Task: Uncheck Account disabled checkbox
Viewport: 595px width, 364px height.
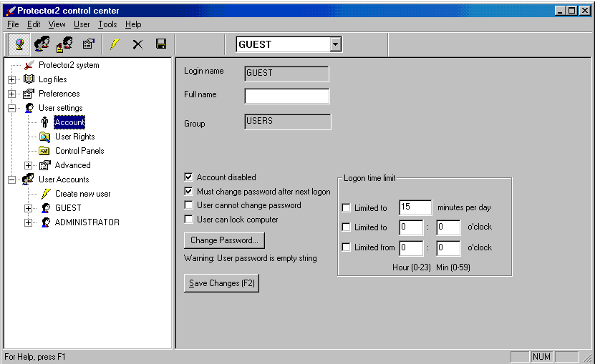Action: click(x=188, y=177)
